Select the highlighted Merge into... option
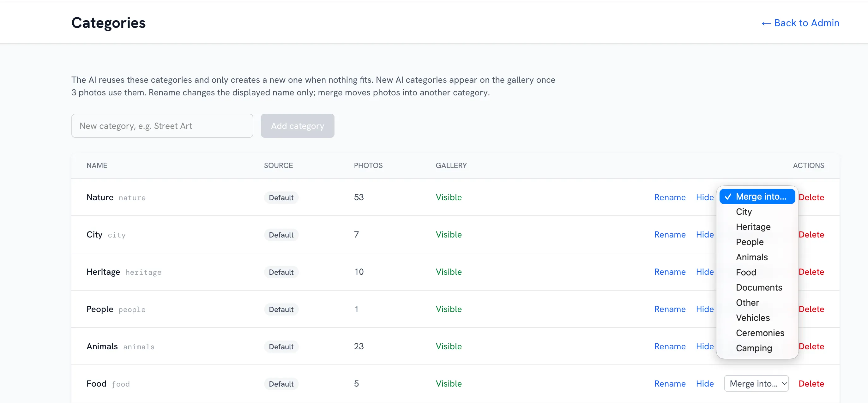Image resolution: width=868 pixels, height=403 pixels. [757, 196]
